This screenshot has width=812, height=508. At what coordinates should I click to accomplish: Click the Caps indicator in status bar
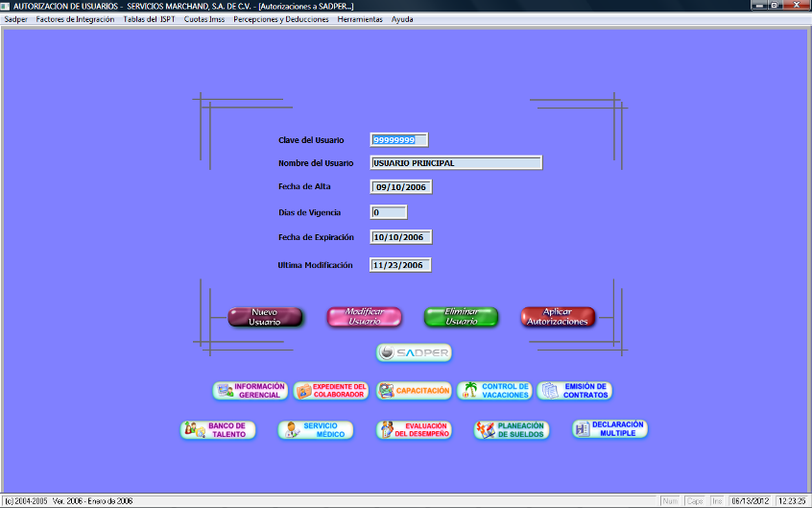point(695,501)
